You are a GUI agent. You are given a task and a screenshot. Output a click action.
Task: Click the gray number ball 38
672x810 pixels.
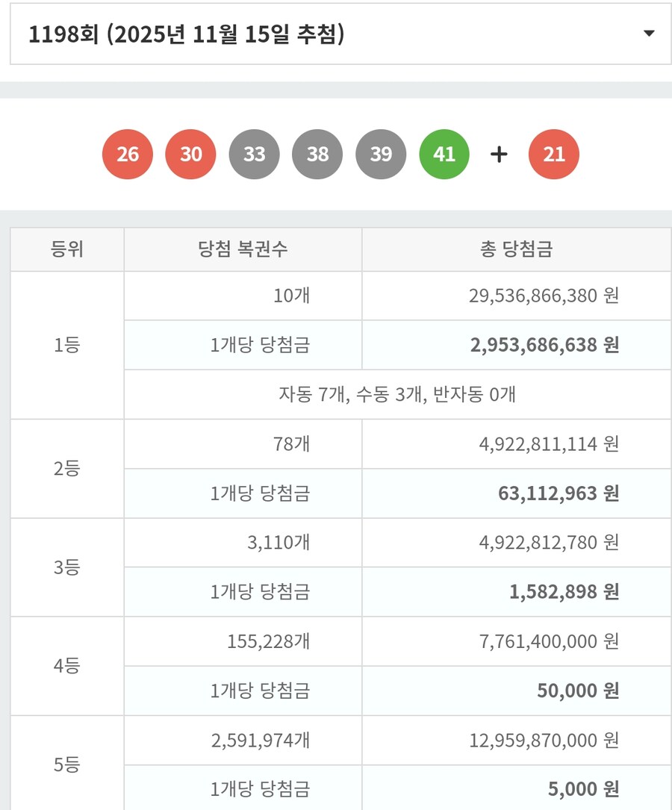tap(318, 154)
